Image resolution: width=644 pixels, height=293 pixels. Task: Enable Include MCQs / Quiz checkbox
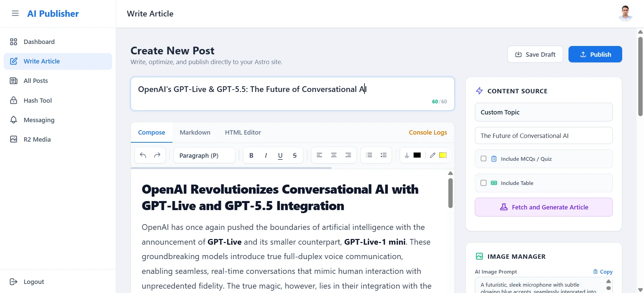[x=484, y=158]
